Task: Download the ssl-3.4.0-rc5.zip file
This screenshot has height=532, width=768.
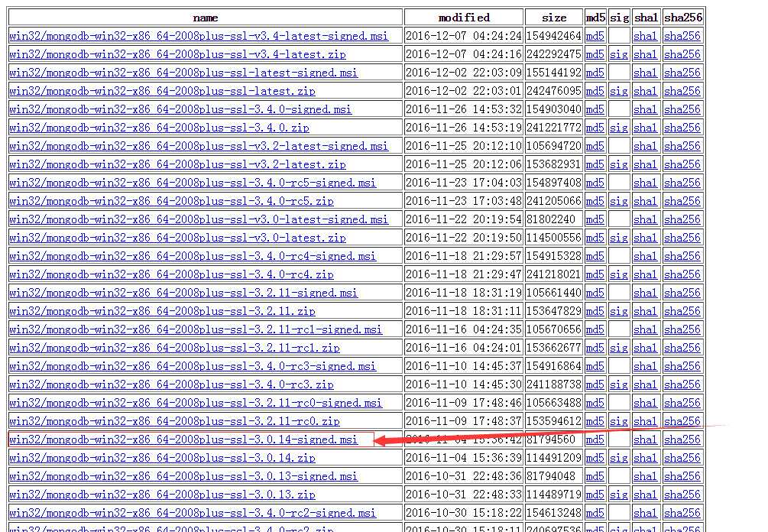Action: coord(171,201)
